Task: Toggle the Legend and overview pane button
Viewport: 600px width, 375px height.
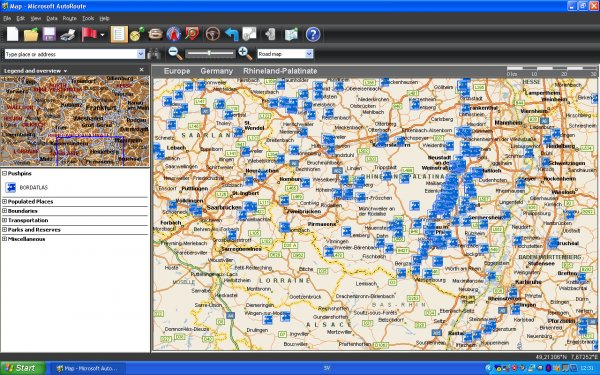Action: point(119,34)
